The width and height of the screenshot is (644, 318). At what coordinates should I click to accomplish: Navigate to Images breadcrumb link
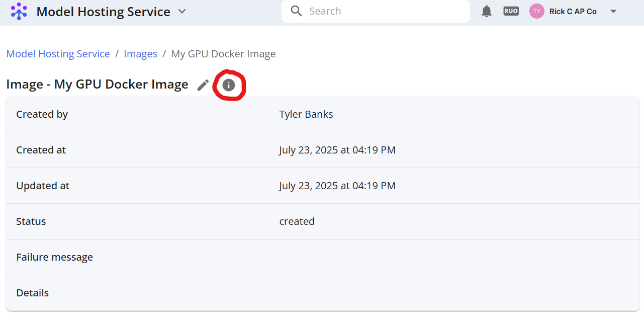pos(141,54)
